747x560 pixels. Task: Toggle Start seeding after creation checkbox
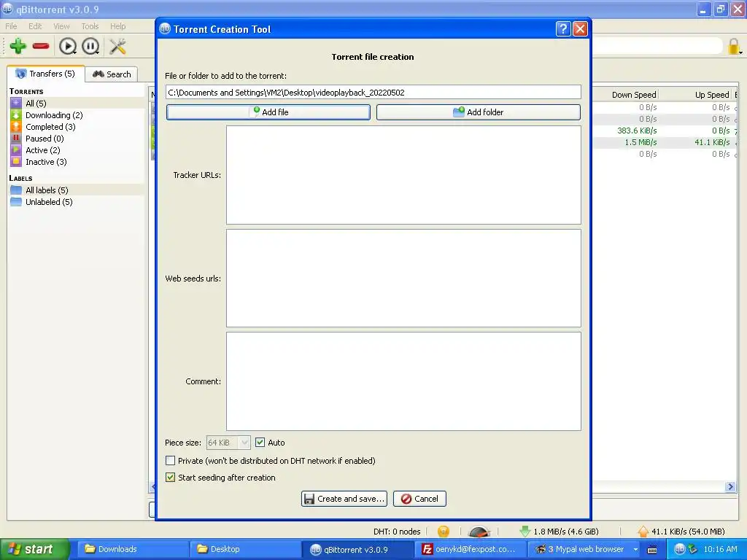coord(170,477)
